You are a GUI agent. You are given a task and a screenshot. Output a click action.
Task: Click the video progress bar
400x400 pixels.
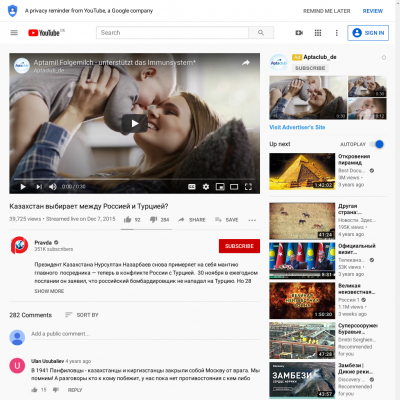coord(134,179)
